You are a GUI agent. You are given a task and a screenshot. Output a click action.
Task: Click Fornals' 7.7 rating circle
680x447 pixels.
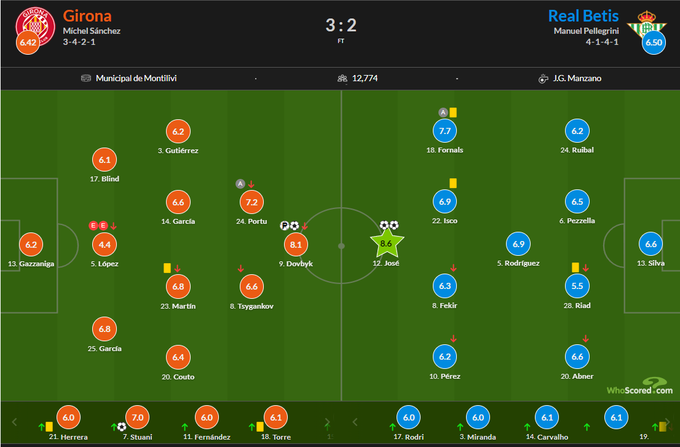point(445,130)
